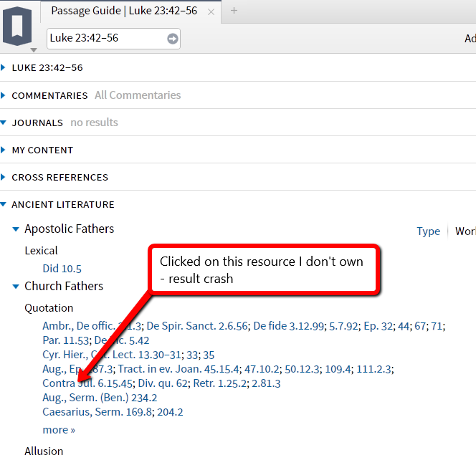Open the Passage Guide panel menu icon
The height and width of the screenshot is (455, 476).
tap(17, 27)
